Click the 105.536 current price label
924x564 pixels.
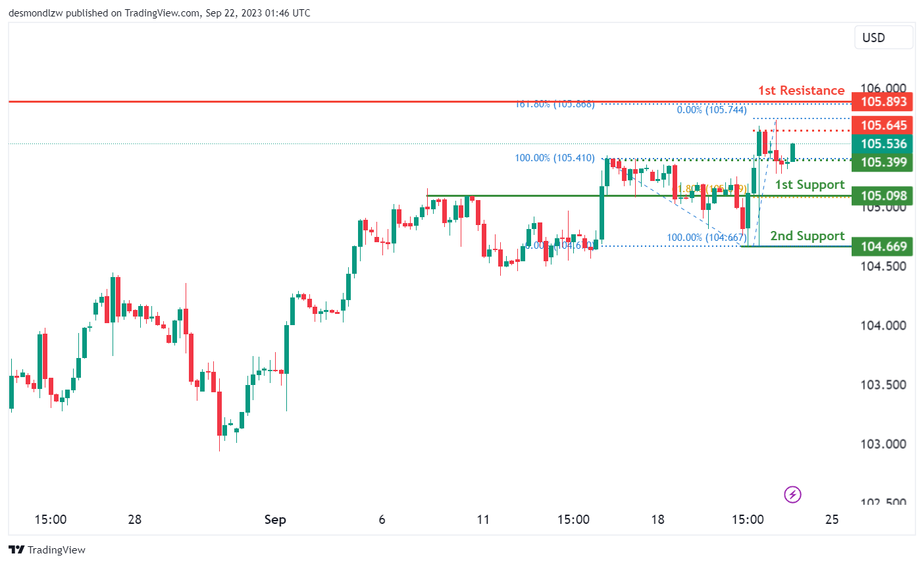tap(883, 143)
